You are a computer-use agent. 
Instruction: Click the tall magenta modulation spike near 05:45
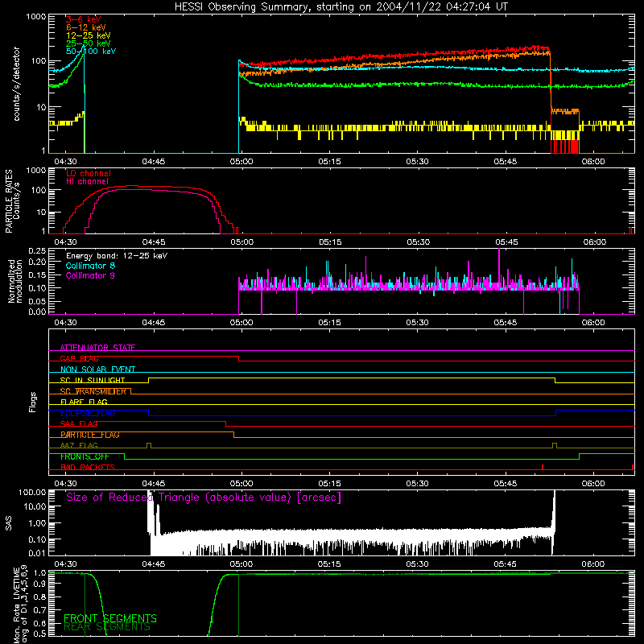pyautogui.click(x=499, y=267)
